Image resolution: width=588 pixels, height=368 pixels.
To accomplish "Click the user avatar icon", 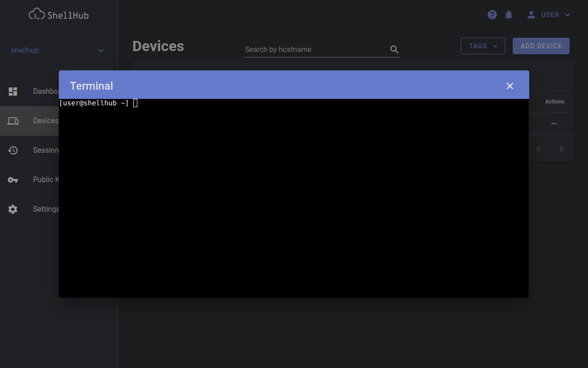I will point(531,14).
